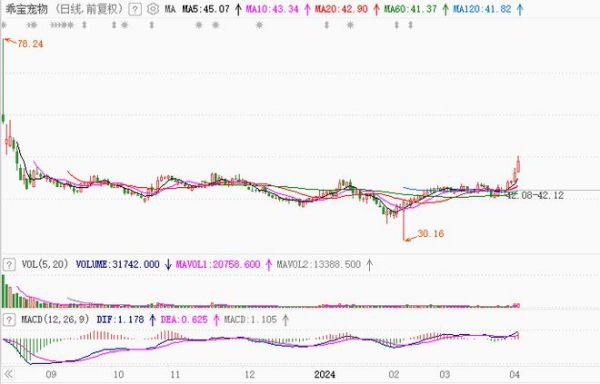Viewport: 600px width, 384px height.
Task: Select the 乖宝宠物 stock title
Action: click(x=26, y=9)
